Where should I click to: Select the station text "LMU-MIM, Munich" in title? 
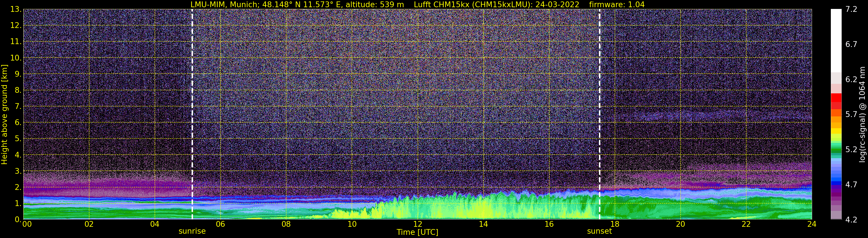pyautogui.click(x=225, y=5)
